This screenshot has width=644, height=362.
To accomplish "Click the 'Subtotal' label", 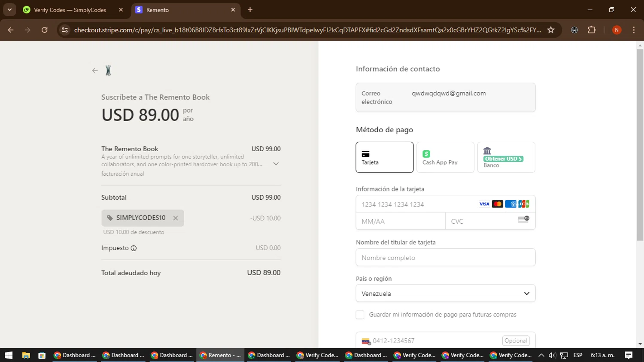I will (114, 198).
